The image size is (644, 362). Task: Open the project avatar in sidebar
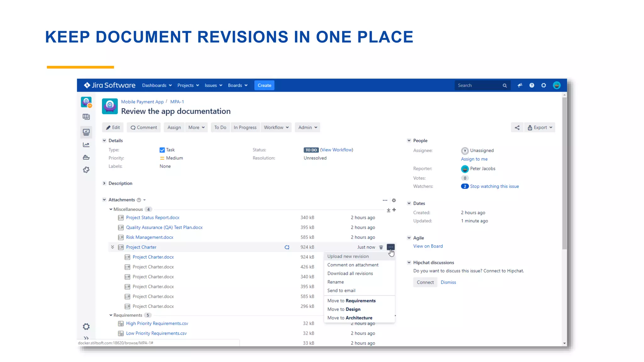[86, 102]
